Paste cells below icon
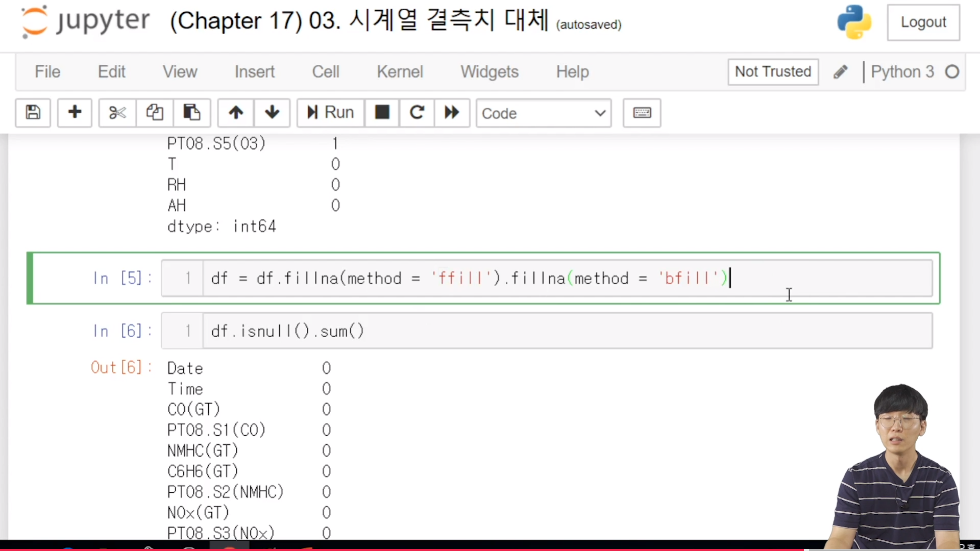Image resolution: width=980 pixels, height=551 pixels. pos(192,113)
